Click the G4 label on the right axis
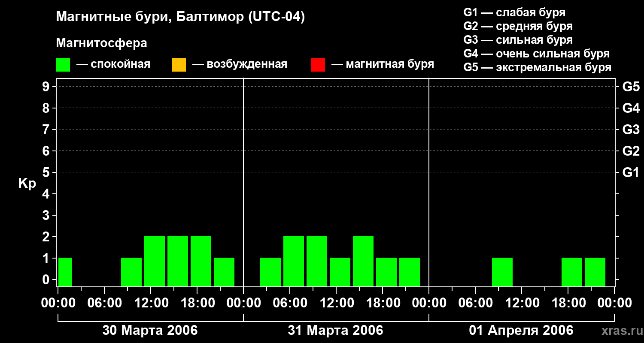The image size is (644, 343). [631, 108]
